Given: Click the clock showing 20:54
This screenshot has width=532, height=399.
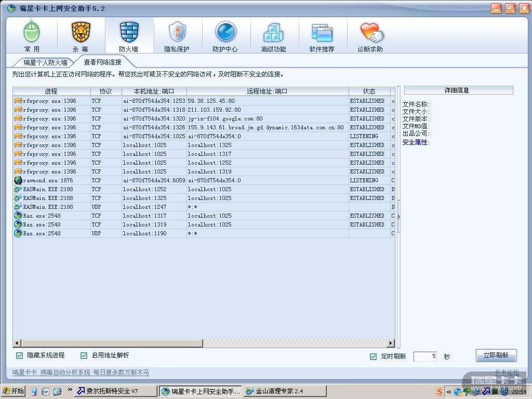Looking at the screenshot, I should [x=519, y=392].
